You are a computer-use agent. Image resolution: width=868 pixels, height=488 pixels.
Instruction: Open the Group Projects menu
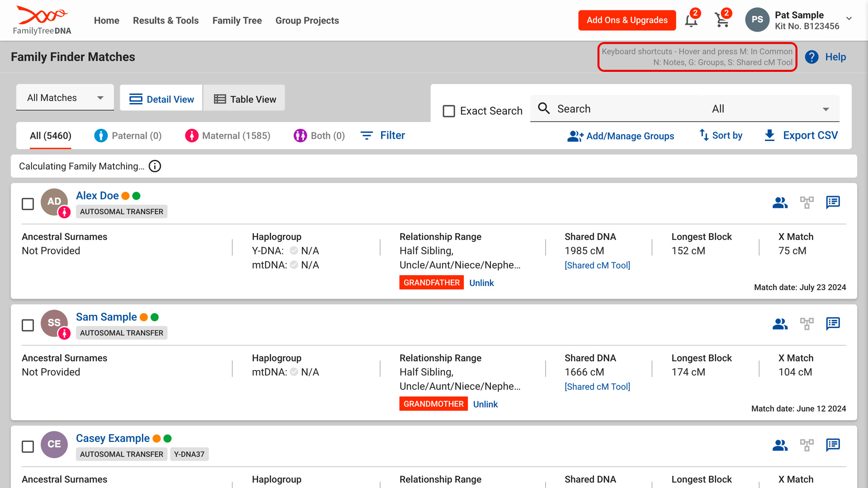[307, 20]
